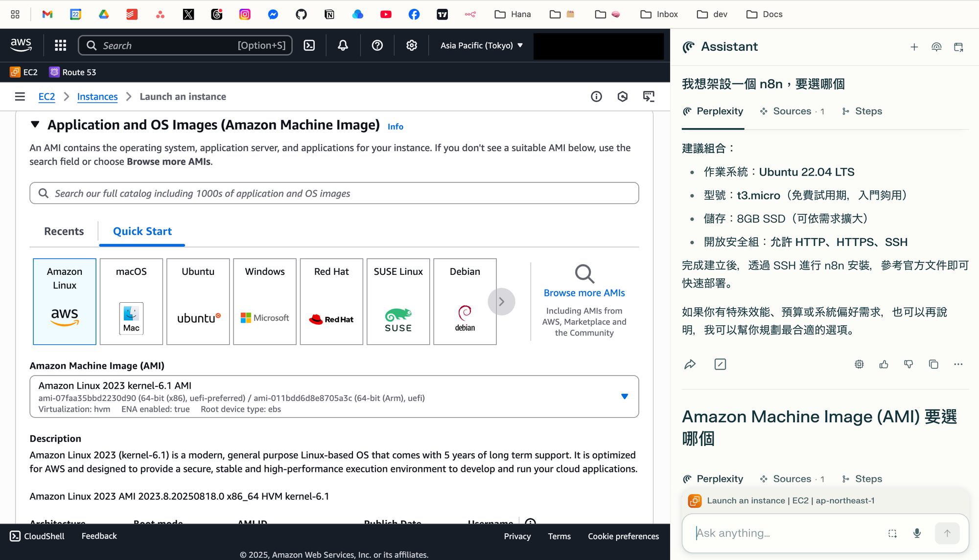This screenshot has width=979, height=560.
Task: Choose the Windows AMI tile
Action: tap(265, 302)
